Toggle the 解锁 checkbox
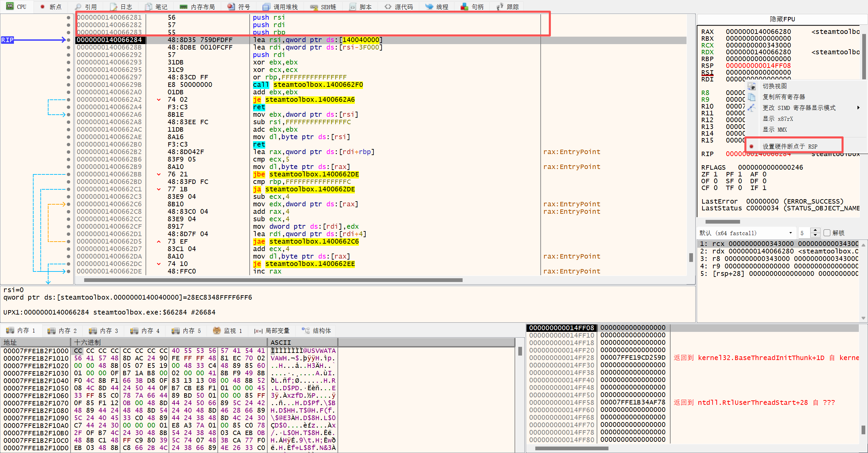 (827, 233)
